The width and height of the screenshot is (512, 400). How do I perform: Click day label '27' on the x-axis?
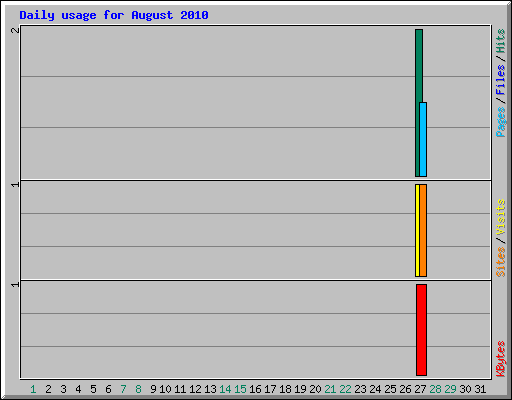point(420,389)
